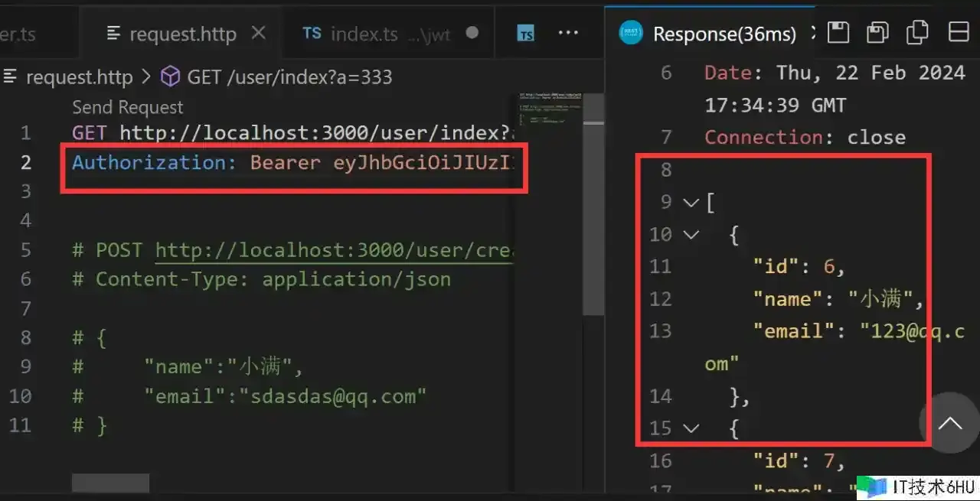Click the Save Response icon
The width and height of the screenshot is (980, 501).
838,32
